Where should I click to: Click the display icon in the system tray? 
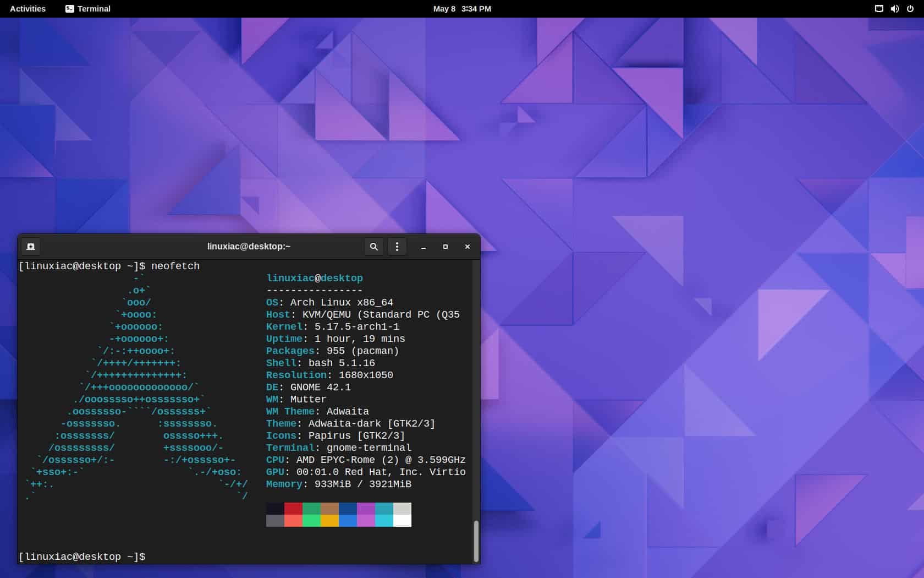click(x=878, y=9)
